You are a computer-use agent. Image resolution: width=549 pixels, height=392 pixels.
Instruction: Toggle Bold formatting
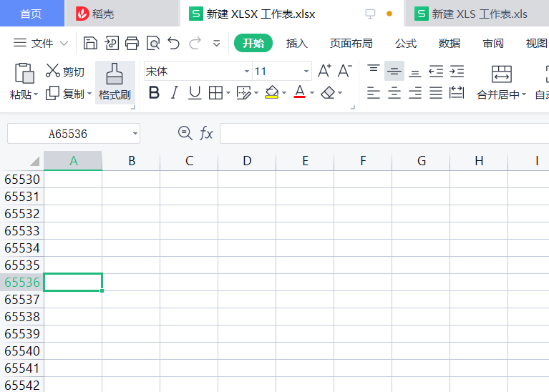click(153, 93)
